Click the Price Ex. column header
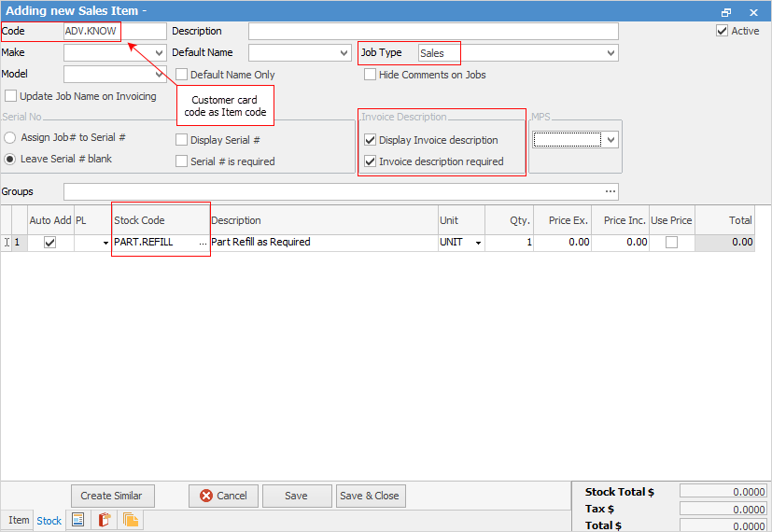 tap(562, 220)
